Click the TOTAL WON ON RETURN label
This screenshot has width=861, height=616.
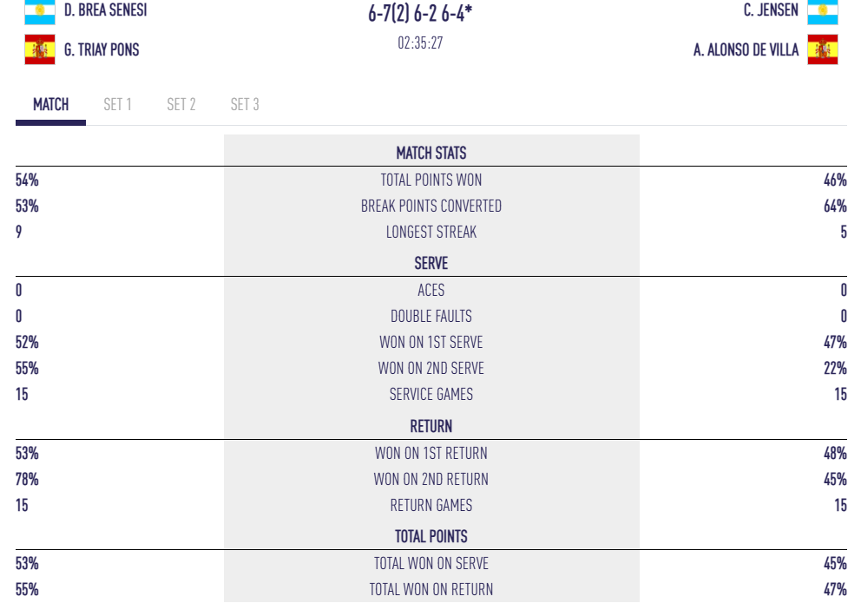pos(431,590)
